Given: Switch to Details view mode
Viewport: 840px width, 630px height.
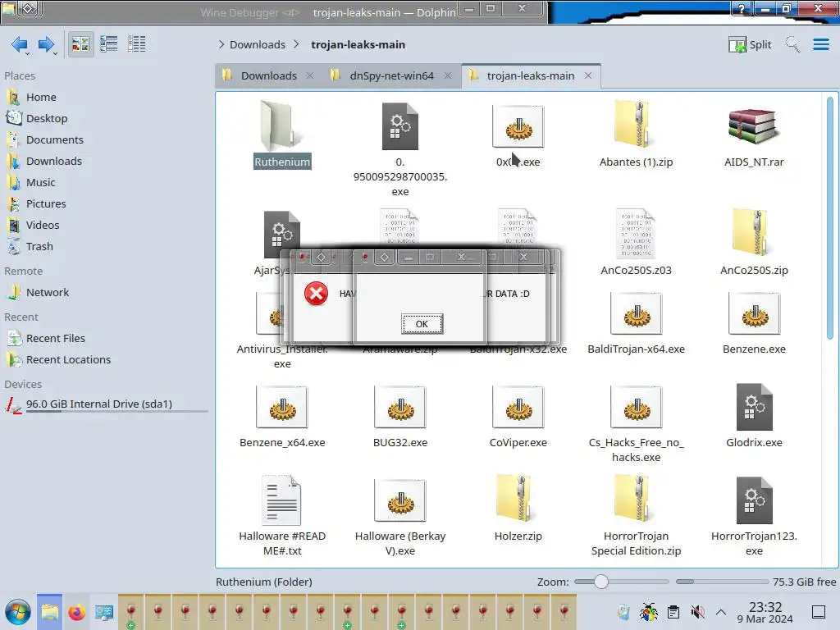Looking at the screenshot, I should [x=137, y=44].
